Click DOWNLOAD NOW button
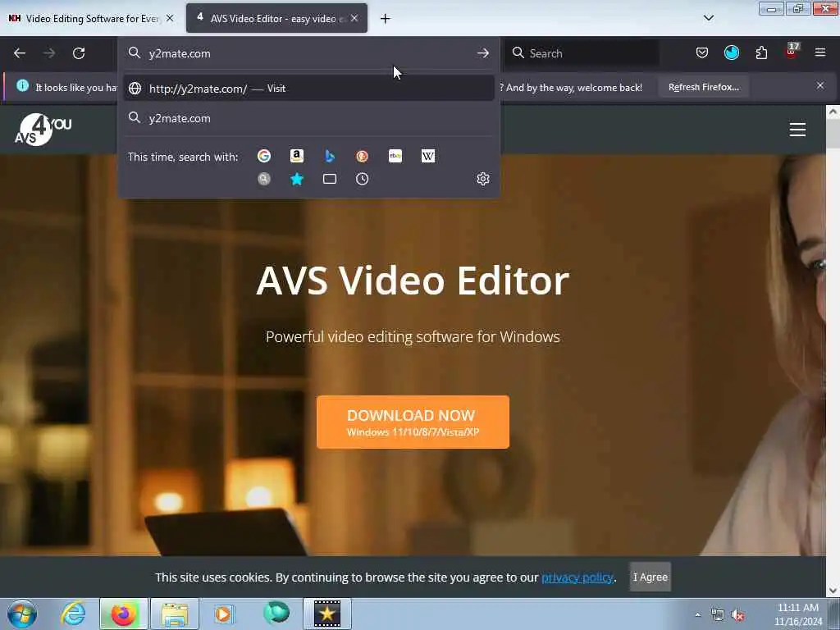 tap(413, 422)
